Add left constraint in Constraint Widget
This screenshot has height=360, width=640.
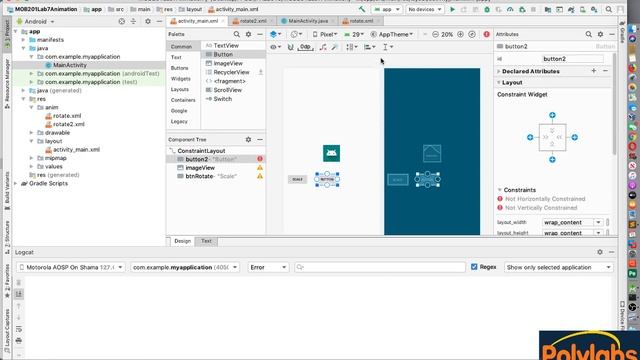(530, 138)
